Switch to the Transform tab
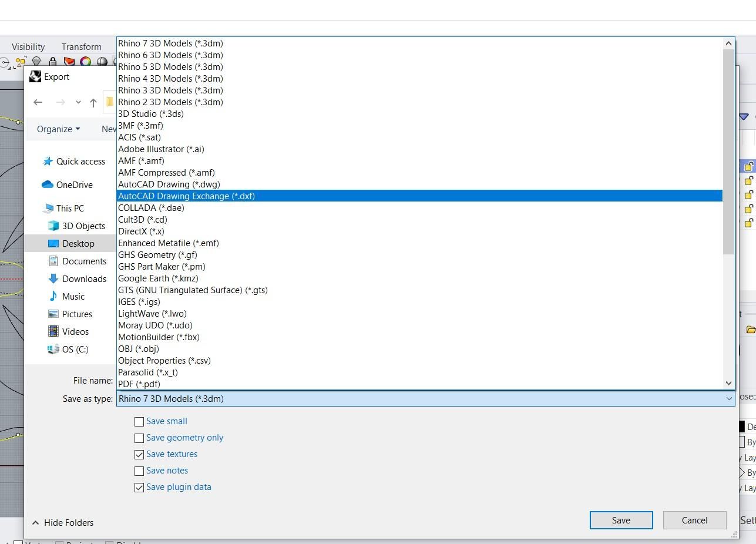The image size is (756, 544). click(x=81, y=46)
